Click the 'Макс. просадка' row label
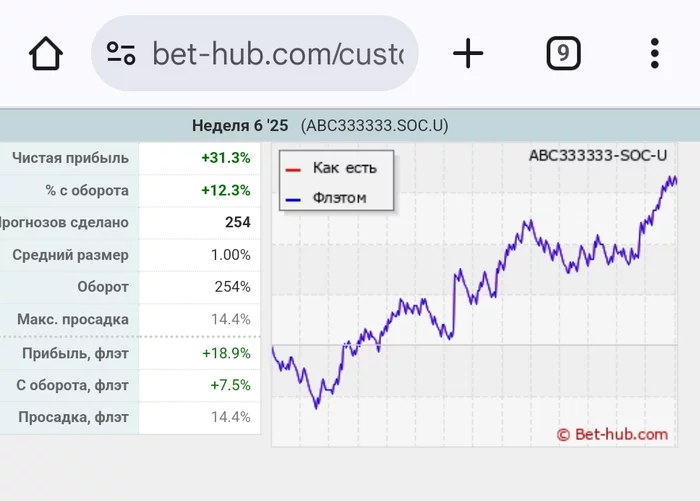 point(73,320)
